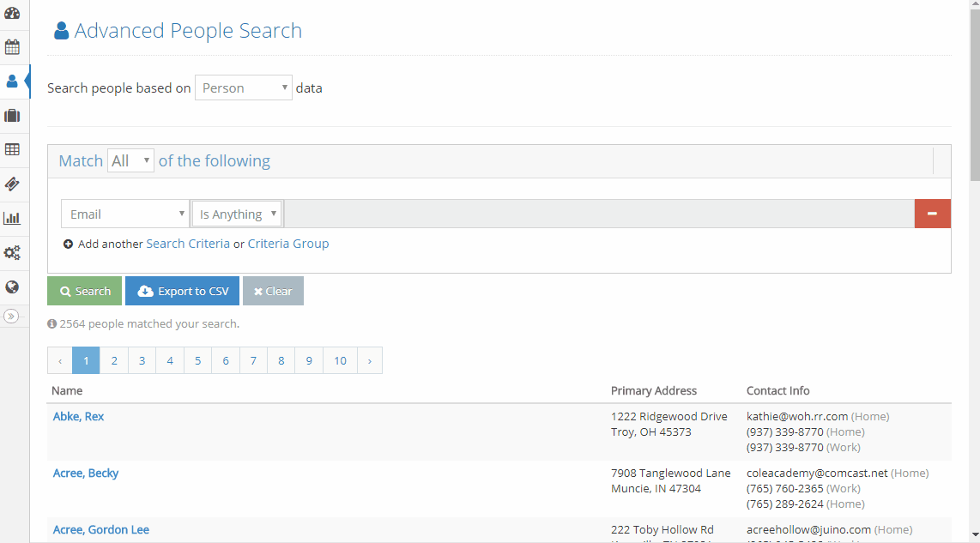Click the next page arrow in pagination
The image size is (980, 543).
tap(369, 360)
